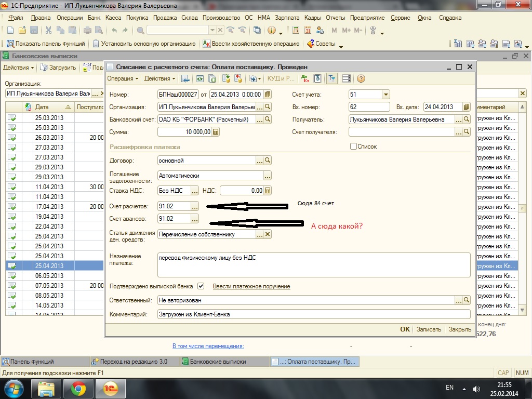532x399 pixels.
Task: Clear Статья движения field with X icon
Action: (x=268, y=234)
